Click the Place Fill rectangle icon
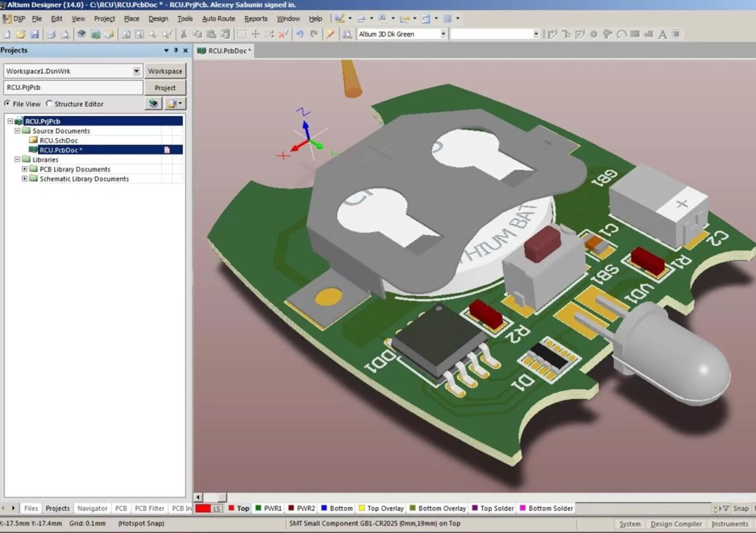756x533 pixels. (x=634, y=34)
